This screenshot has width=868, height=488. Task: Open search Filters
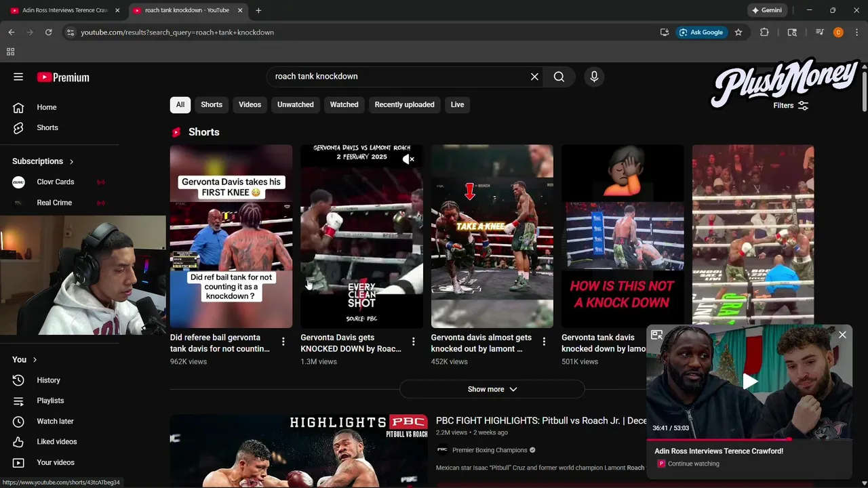pyautogui.click(x=791, y=106)
